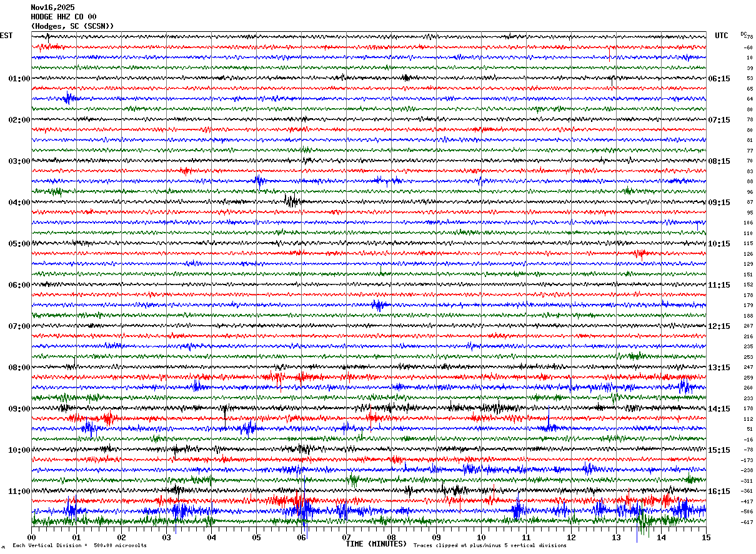
Task: Pick minute tick label 14 on time axis
Action: [661, 538]
